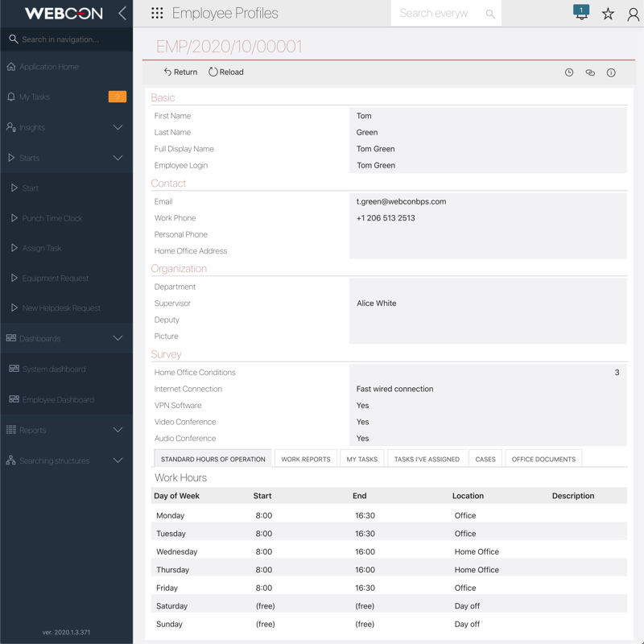Focus the Search in navigation field

(x=68, y=39)
